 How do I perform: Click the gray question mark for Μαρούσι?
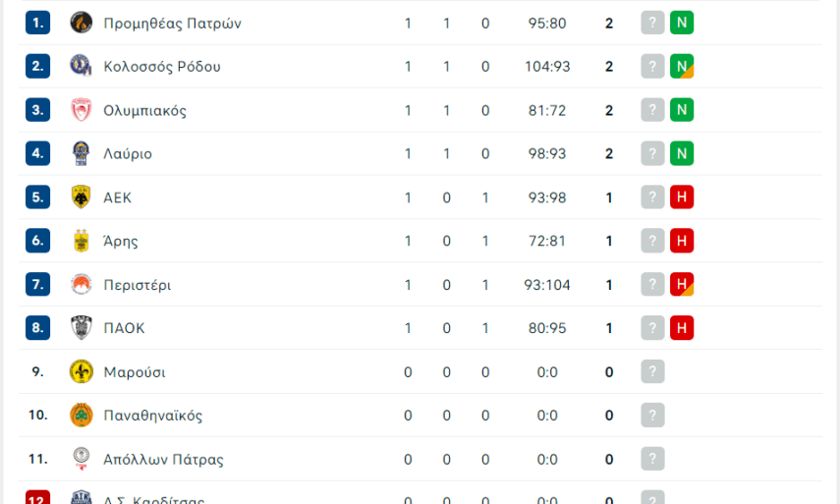click(652, 371)
